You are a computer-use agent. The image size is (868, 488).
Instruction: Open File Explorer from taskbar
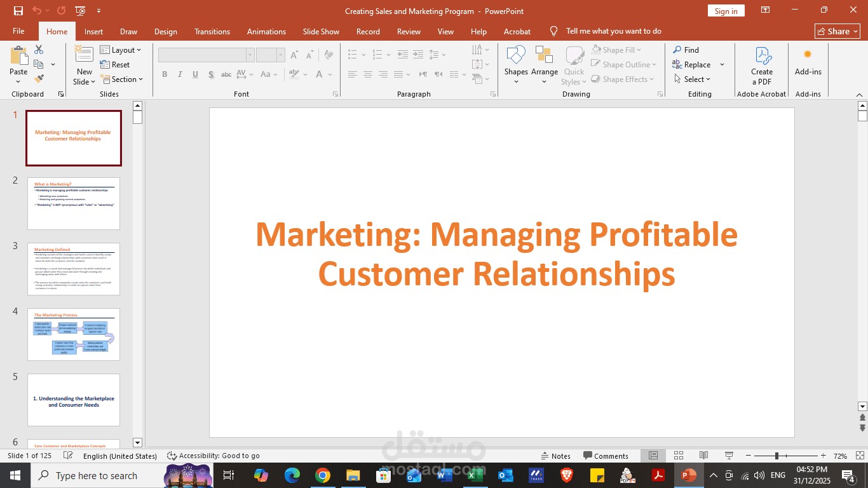coord(353,475)
